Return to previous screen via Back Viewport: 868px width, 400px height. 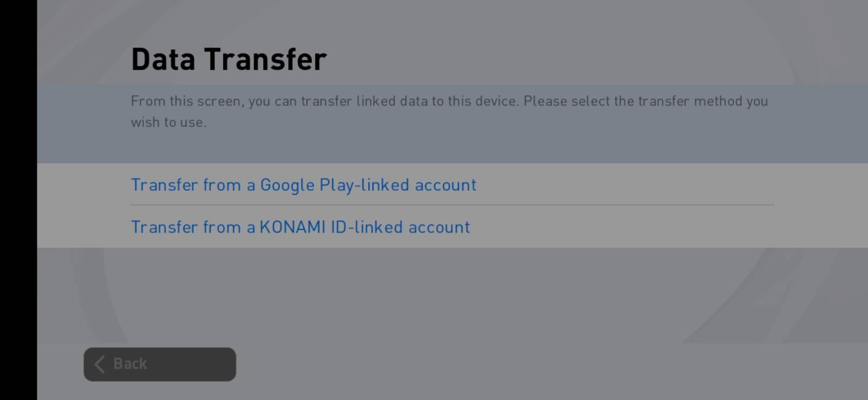[x=159, y=364]
